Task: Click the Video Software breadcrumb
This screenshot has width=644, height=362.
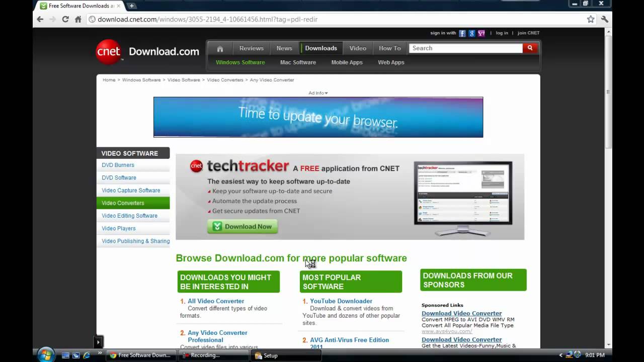Action: click(184, 80)
